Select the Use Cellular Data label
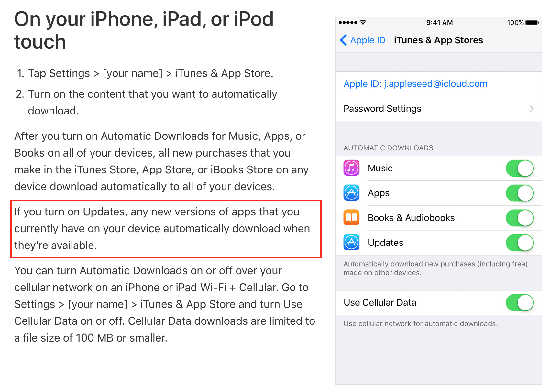This screenshot has height=392, width=550. (380, 303)
